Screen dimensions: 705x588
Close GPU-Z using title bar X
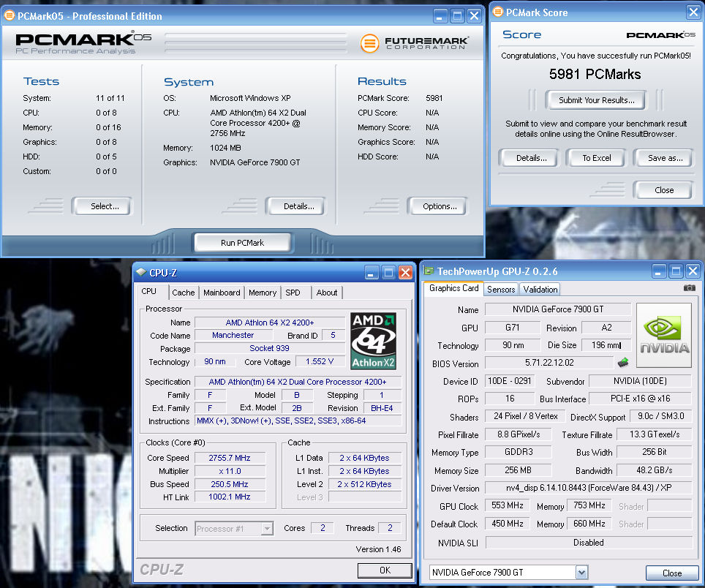pos(693,271)
